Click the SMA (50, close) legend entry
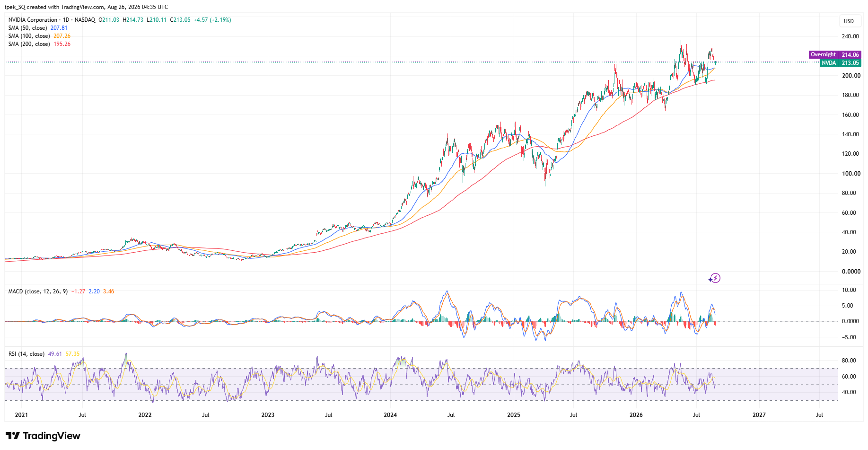 (27, 28)
